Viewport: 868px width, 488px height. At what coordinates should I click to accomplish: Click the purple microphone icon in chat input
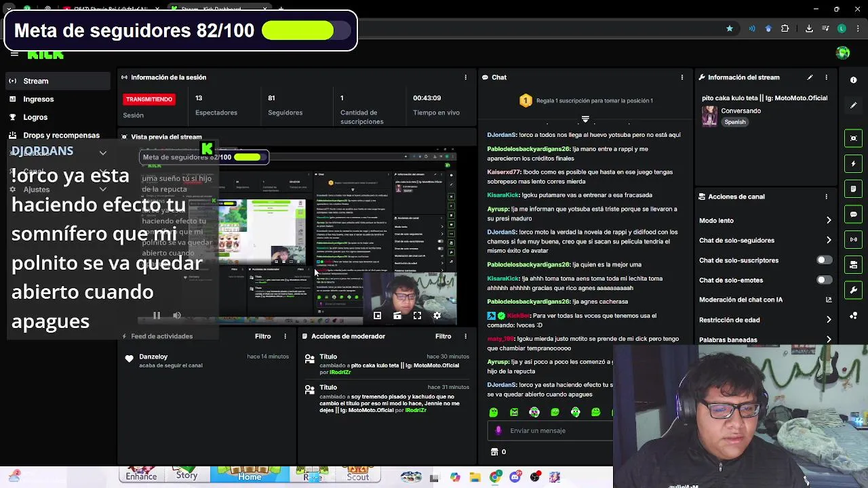498,430
